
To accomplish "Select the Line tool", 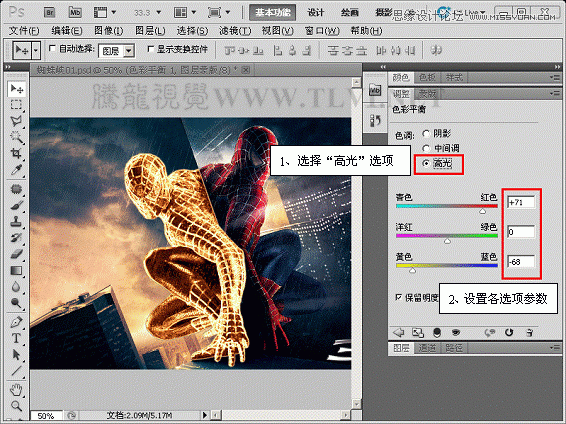I will (16, 371).
